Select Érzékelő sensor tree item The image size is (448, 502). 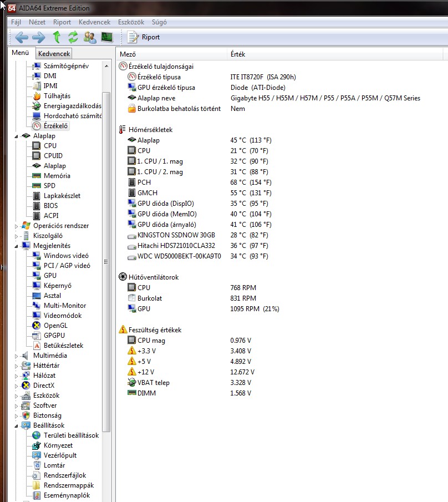point(55,126)
